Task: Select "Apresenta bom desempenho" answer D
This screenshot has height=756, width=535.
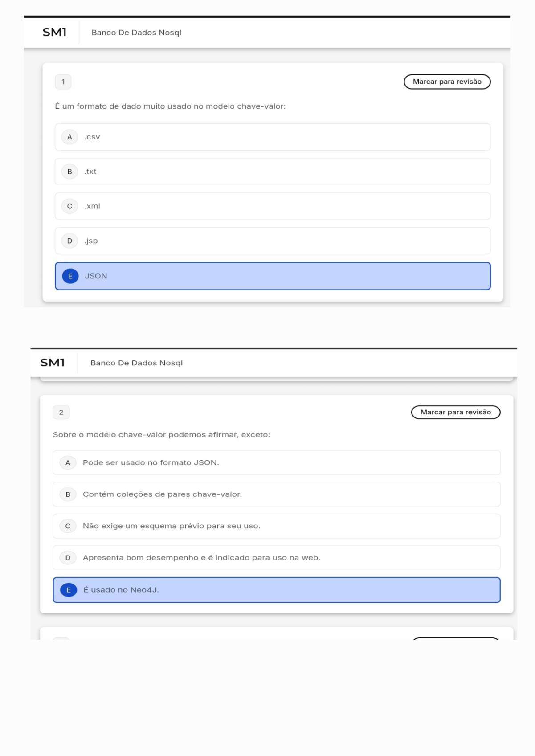Action: coord(276,558)
